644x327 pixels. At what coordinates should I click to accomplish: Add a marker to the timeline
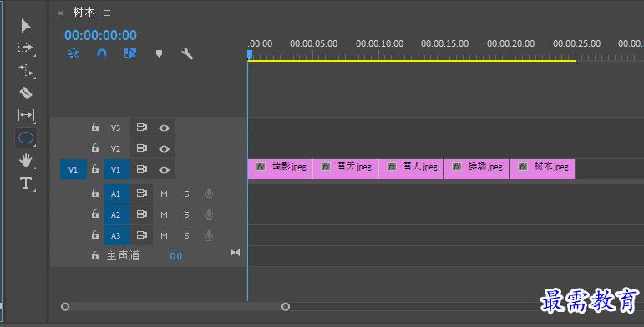[159, 53]
